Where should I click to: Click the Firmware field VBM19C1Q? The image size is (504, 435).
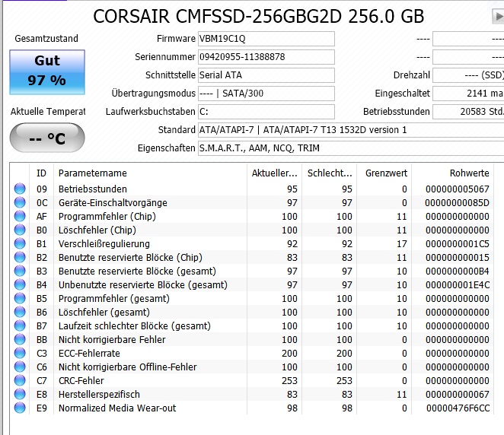coord(266,39)
